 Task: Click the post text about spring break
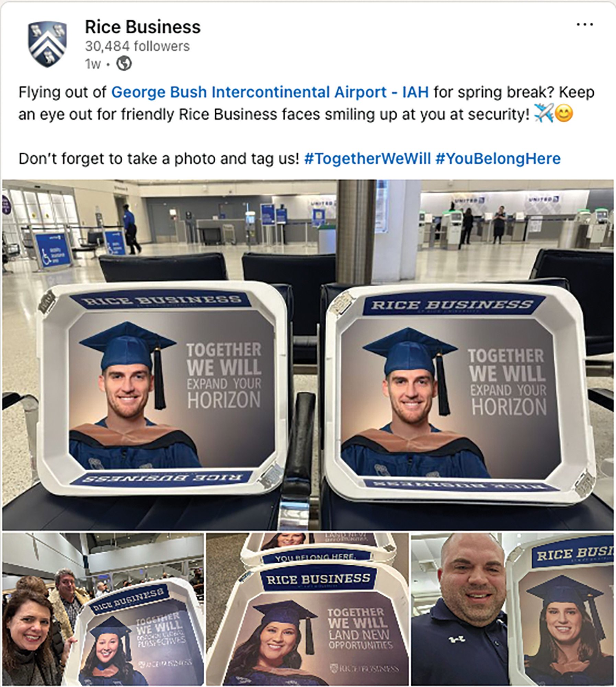(x=306, y=103)
